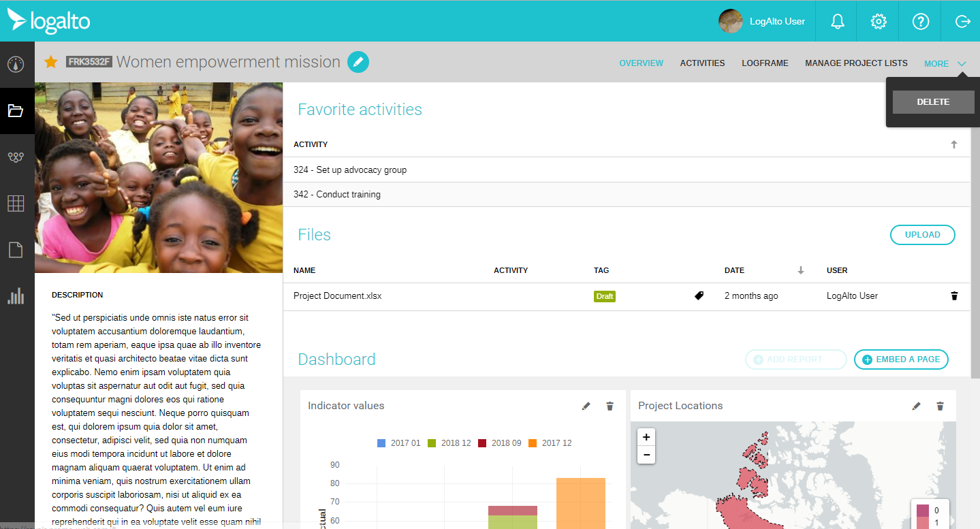Click EMBED A PAGE in the Dashboard section
980x529 pixels.
point(901,359)
